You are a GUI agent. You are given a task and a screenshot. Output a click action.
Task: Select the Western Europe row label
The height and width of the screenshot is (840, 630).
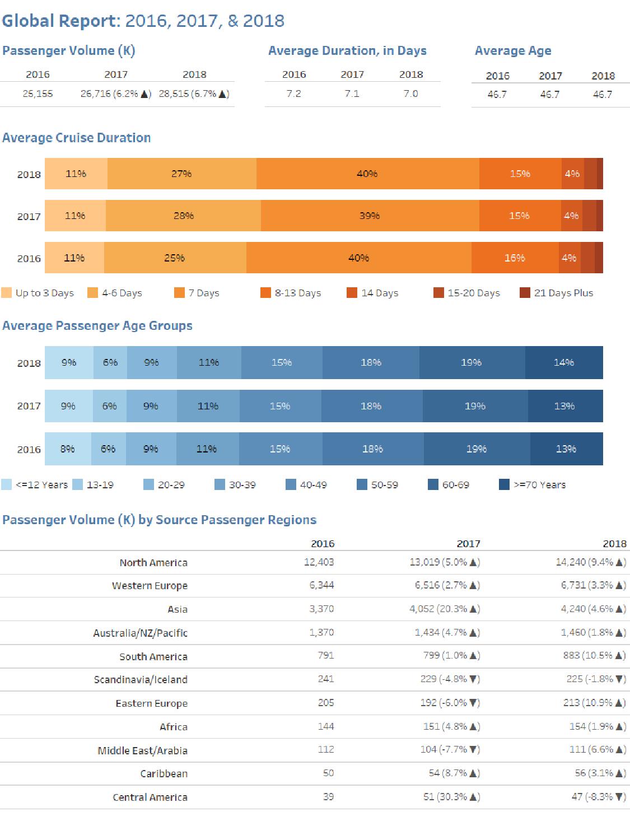point(150,586)
